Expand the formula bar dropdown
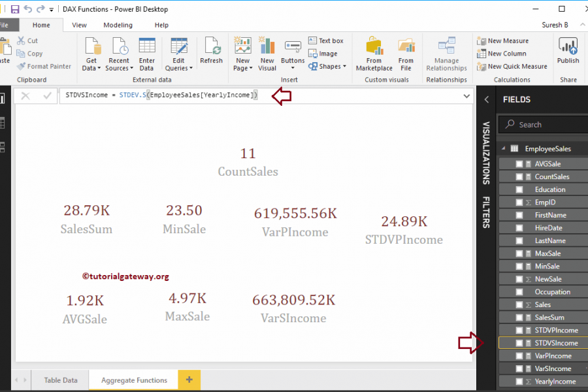This screenshot has height=392, width=588. [466, 95]
